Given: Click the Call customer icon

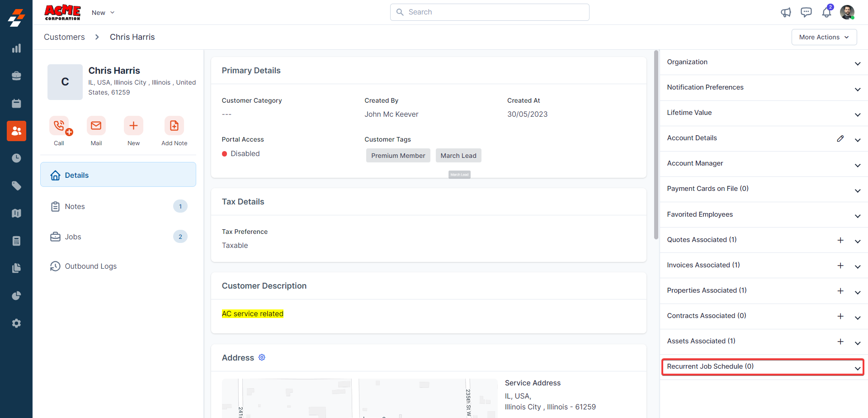Looking at the screenshot, I should pos(59,126).
